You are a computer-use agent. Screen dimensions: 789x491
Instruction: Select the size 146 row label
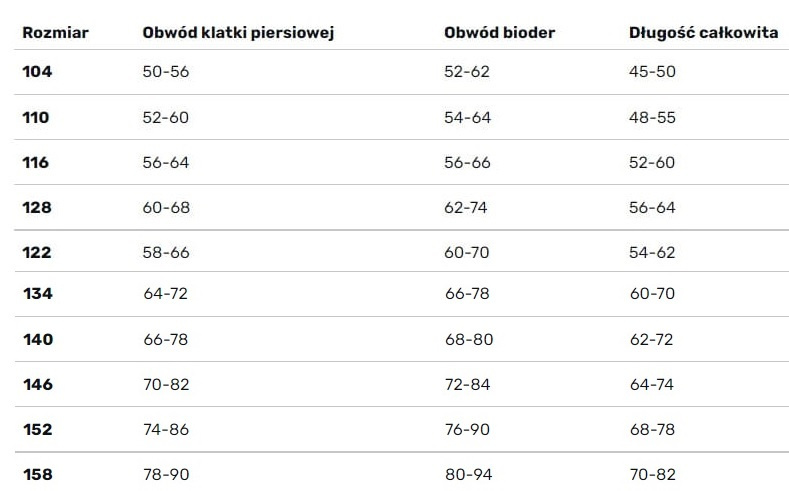pyautogui.click(x=37, y=384)
